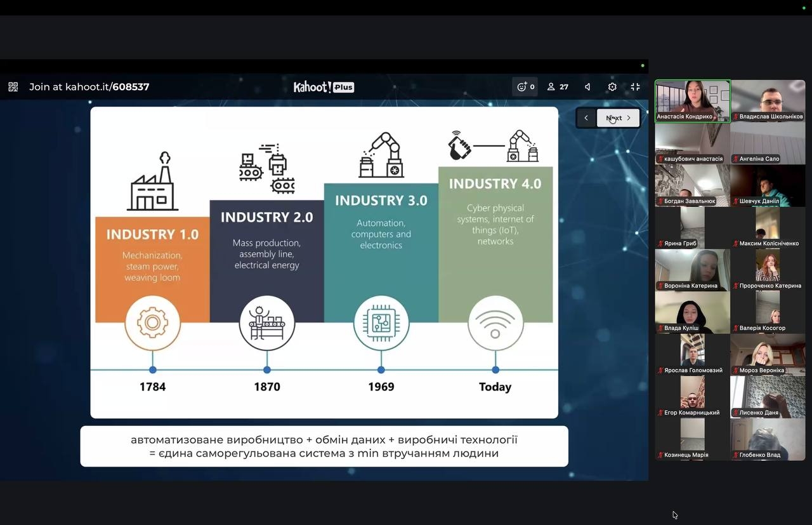Image resolution: width=812 pixels, height=525 pixels.
Task: Click muted mic icon next to Вороніна Катерина
Action: pyautogui.click(x=661, y=286)
